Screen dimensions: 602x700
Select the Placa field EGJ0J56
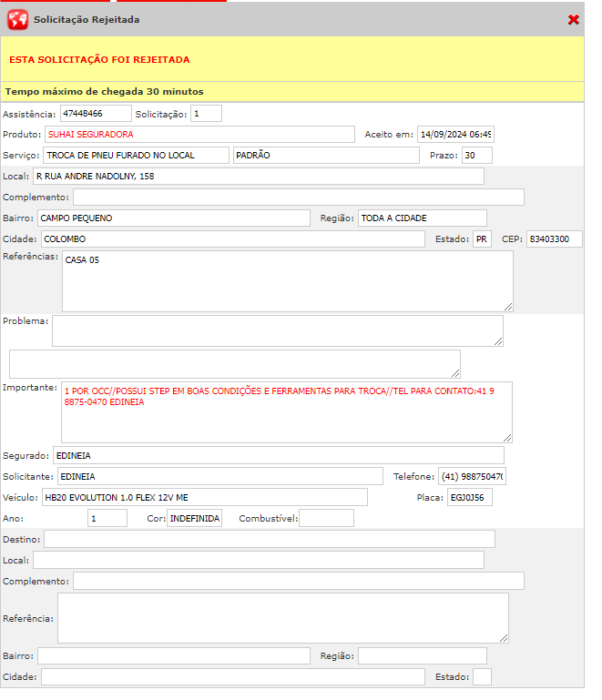click(470, 498)
